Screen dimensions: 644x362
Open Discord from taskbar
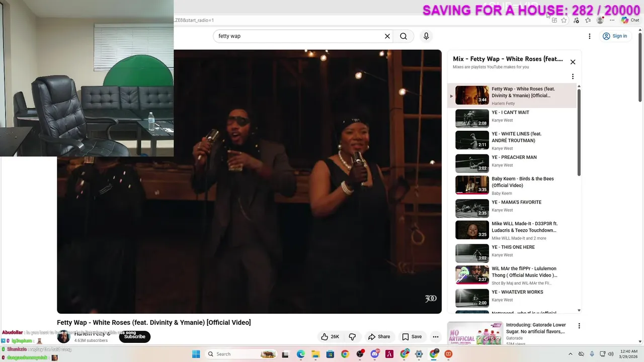coord(374,354)
